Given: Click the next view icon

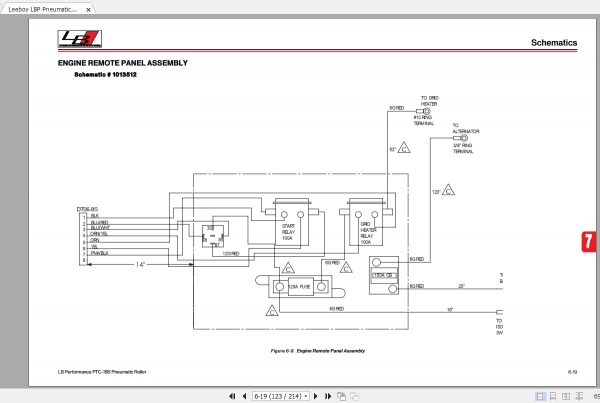Looking at the screenshot, I should tap(354, 396).
